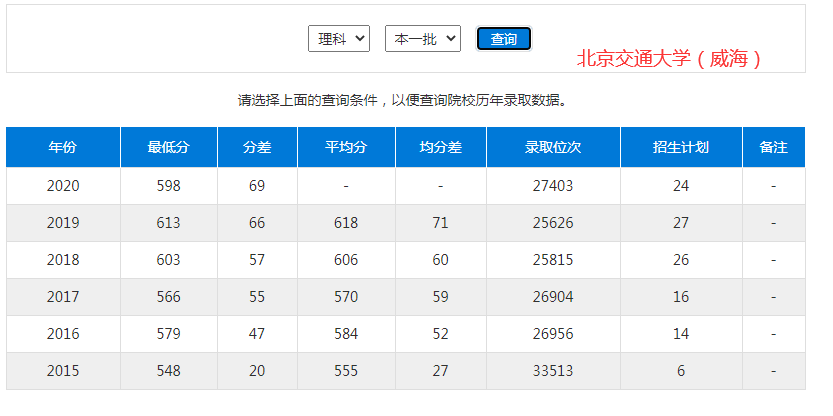Click the 招生计划 column header
Image resolution: width=833 pixels, height=416 pixels.
point(681,147)
